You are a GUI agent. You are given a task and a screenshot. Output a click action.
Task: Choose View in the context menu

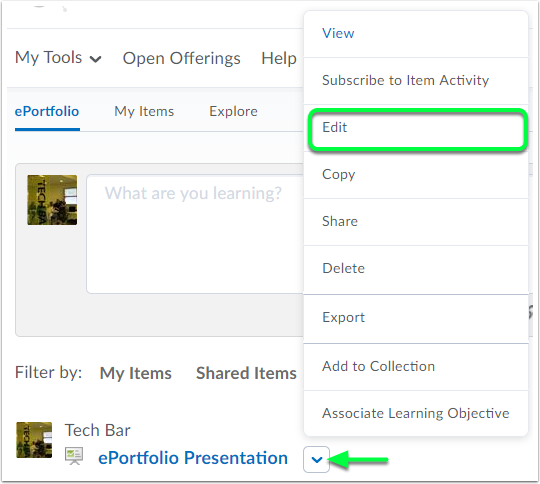tap(416, 34)
